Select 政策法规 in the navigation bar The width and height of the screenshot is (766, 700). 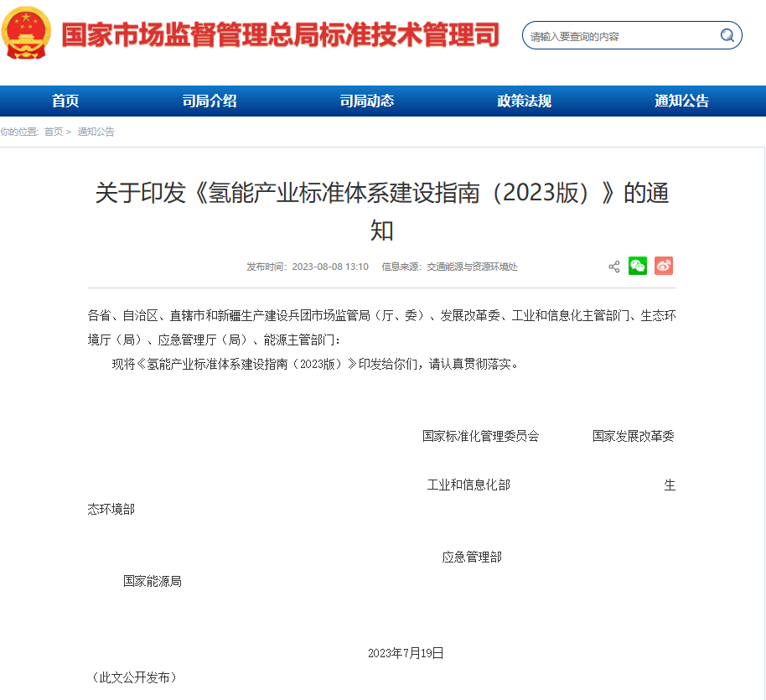524,101
